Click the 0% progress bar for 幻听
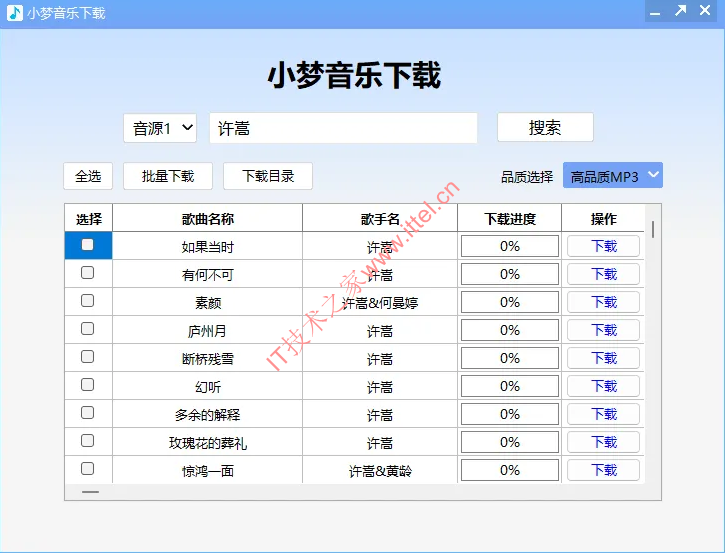This screenshot has height=553, width=725. pyautogui.click(x=510, y=386)
